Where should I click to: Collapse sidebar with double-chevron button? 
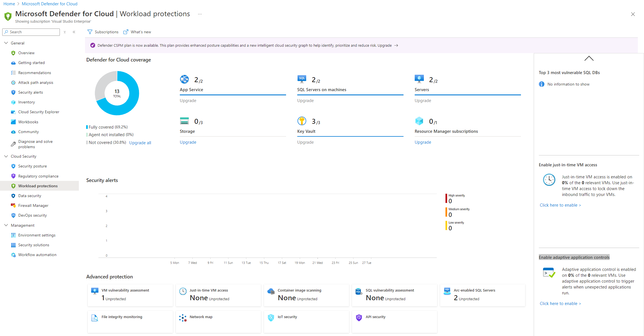(x=74, y=32)
